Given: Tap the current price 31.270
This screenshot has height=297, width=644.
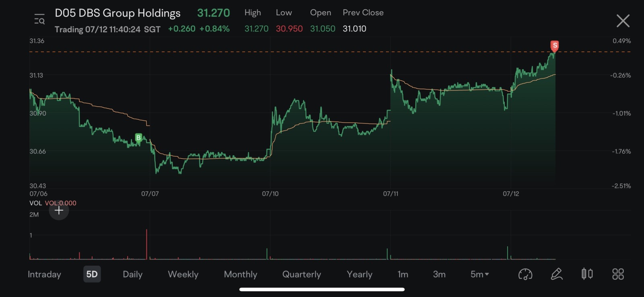Looking at the screenshot, I should click(213, 13).
